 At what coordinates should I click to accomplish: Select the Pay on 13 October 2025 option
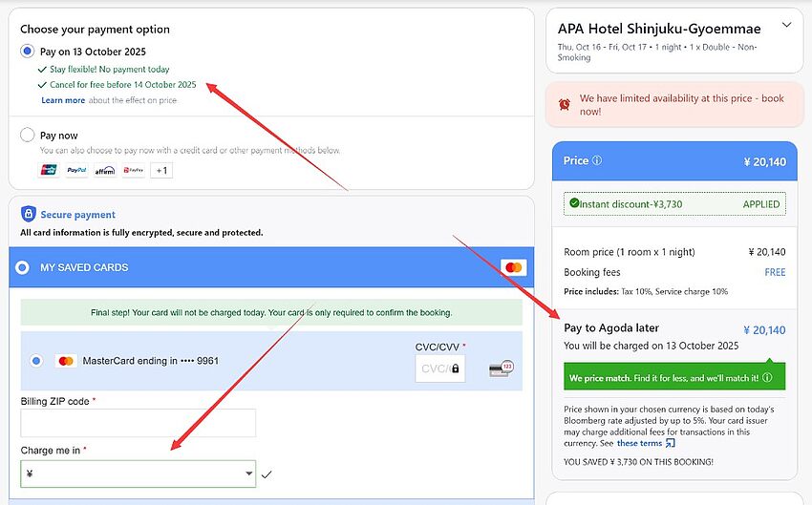pyautogui.click(x=27, y=52)
